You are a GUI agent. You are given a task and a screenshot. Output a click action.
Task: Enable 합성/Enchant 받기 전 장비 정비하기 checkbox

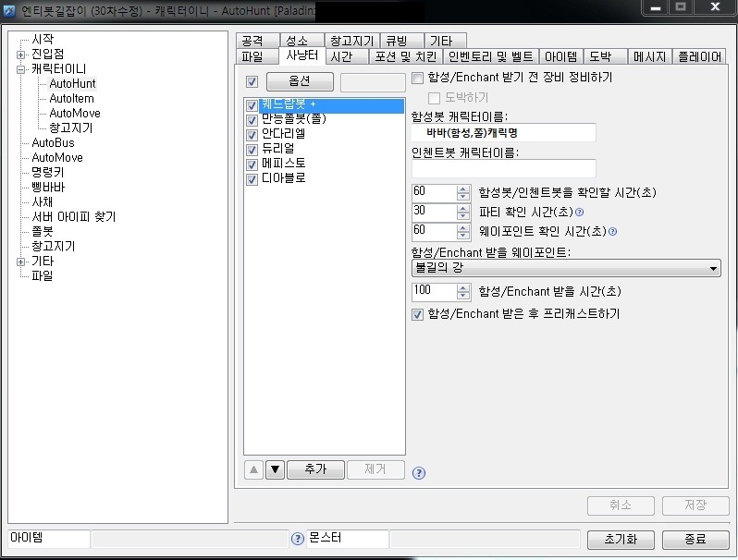pyautogui.click(x=417, y=78)
